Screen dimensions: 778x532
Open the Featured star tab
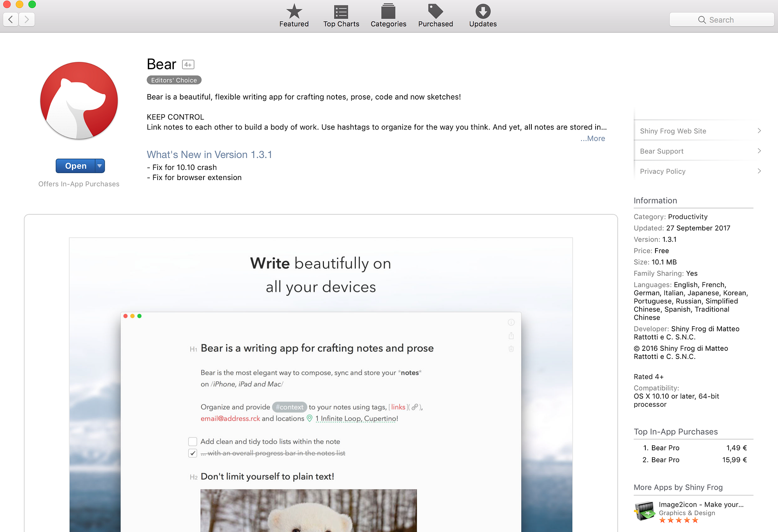pyautogui.click(x=294, y=12)
